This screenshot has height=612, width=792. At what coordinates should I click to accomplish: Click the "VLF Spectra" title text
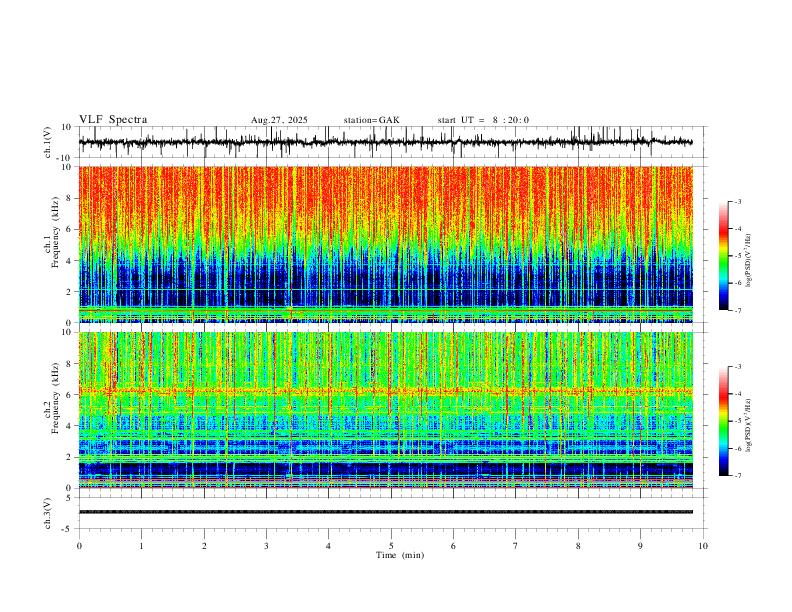[x=113, y=120]
